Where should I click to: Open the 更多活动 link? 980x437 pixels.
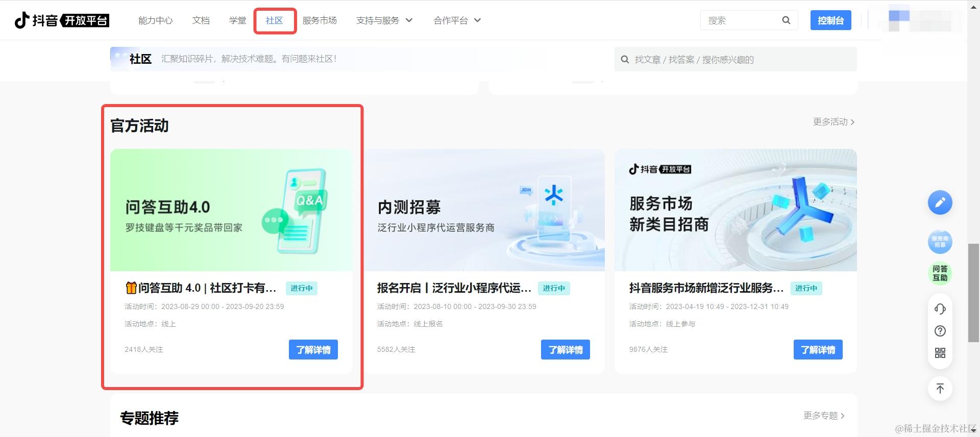[x=834, y=122]
